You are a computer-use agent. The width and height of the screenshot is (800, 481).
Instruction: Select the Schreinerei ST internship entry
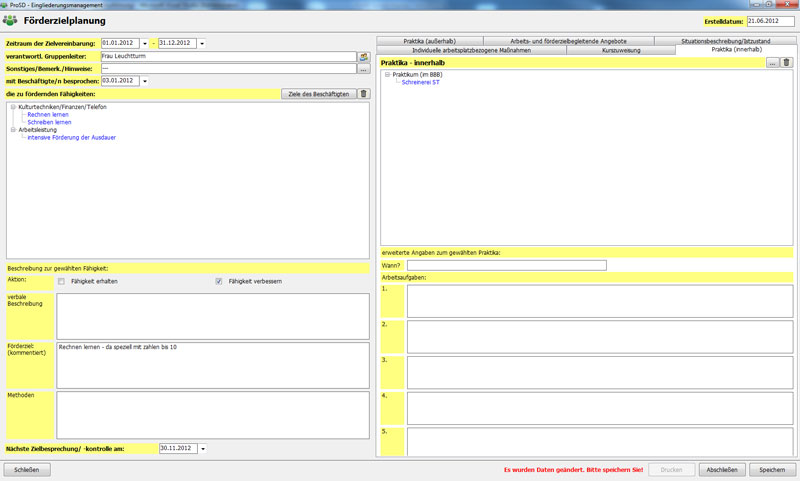420,82
